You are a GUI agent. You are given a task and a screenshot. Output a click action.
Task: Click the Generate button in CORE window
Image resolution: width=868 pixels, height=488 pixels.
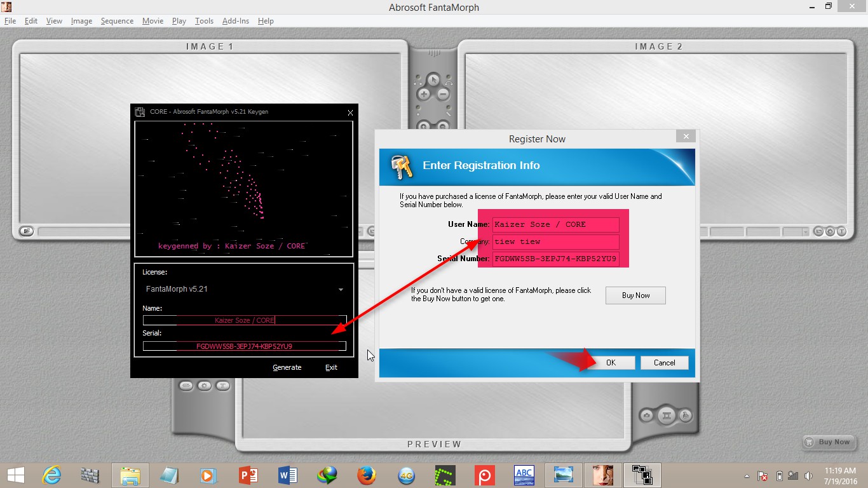tap(287, 367)
